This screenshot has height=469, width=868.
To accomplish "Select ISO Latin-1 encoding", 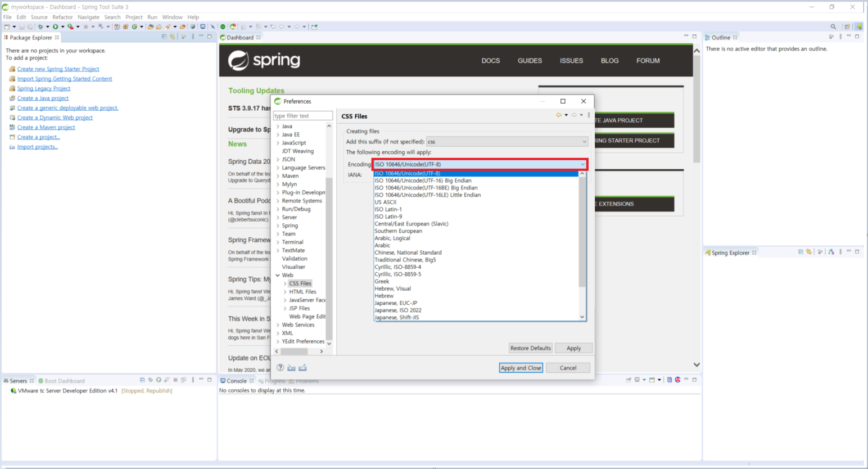I will (x=388, y=209).
